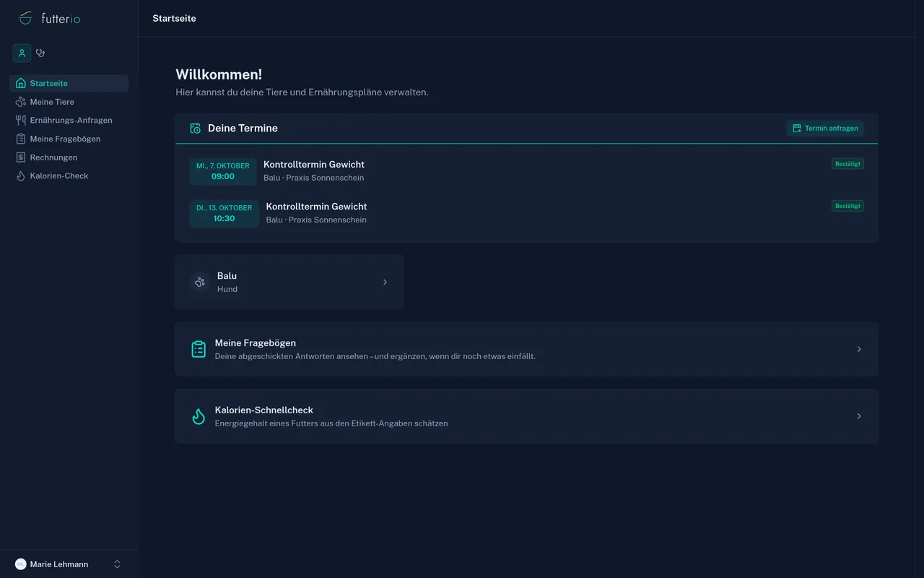Click the Meine Fragebögen card title
The image size is (924, 578).
click(256, 343)
